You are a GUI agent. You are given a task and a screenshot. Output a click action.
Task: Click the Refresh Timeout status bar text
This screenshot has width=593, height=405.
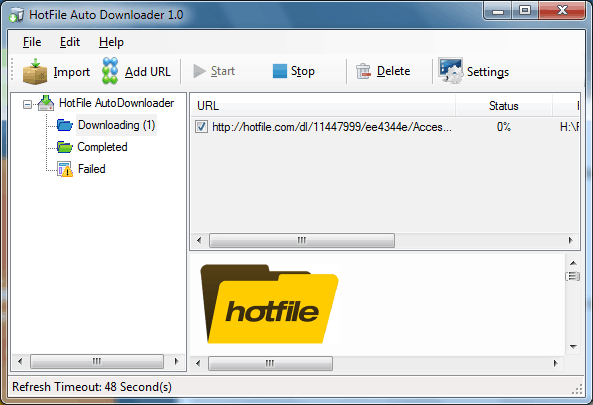pos(92,387)
